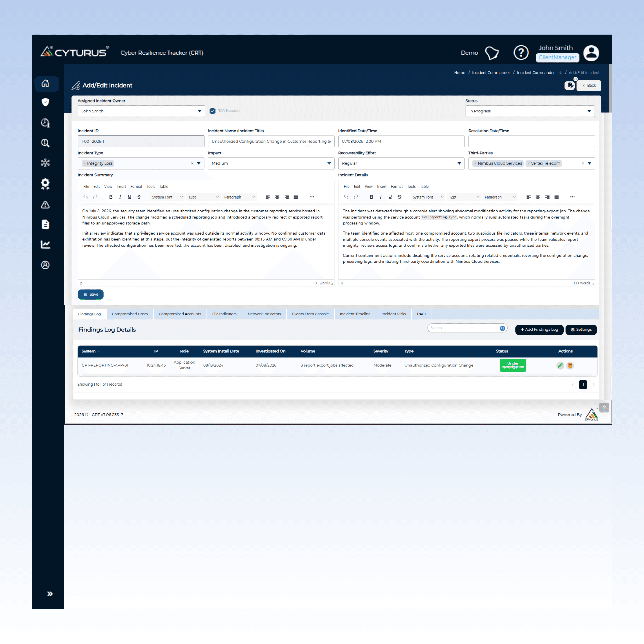644x644 pixels.
Task: Toggle italic in Incident Summary editor
Action: point(120,197)
